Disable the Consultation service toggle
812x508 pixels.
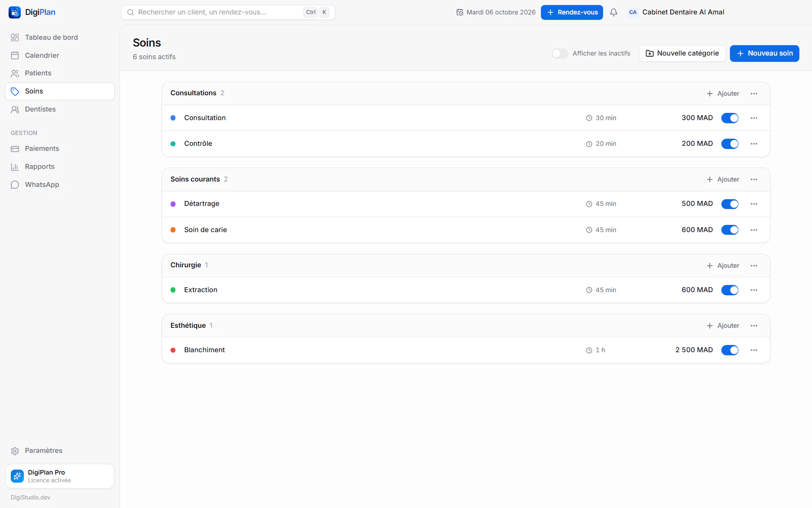coord(730,118)
